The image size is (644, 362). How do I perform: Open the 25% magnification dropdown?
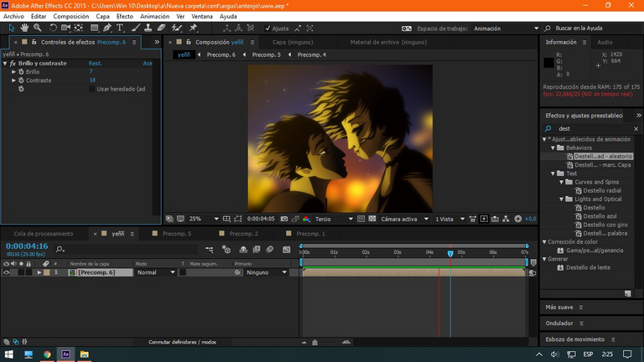pos(203,219)
